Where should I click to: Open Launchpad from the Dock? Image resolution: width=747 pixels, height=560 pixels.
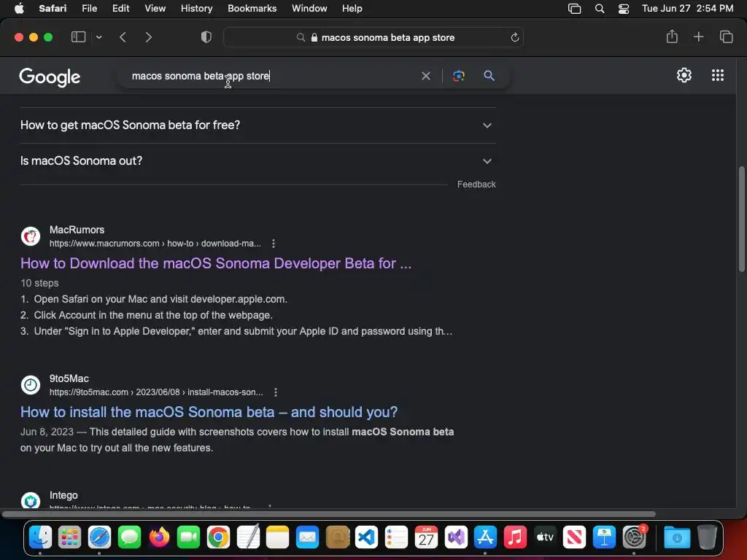click(x=69, y=537)
